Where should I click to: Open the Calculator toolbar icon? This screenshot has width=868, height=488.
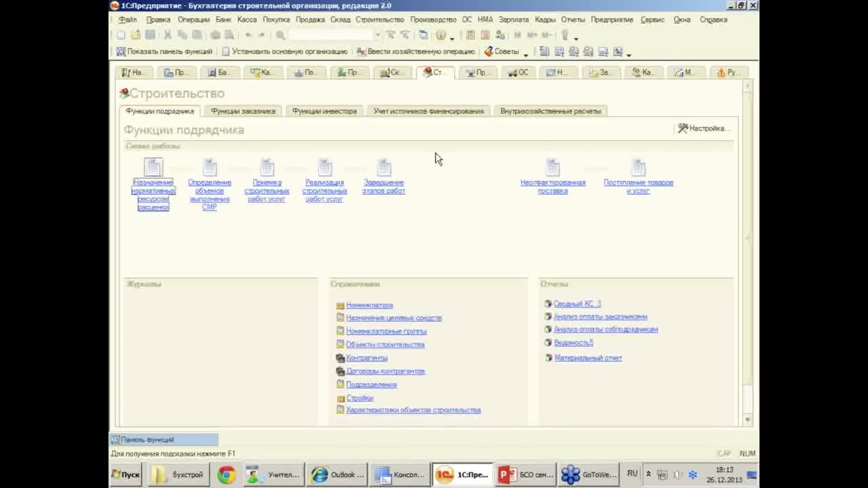click(471, 35)
